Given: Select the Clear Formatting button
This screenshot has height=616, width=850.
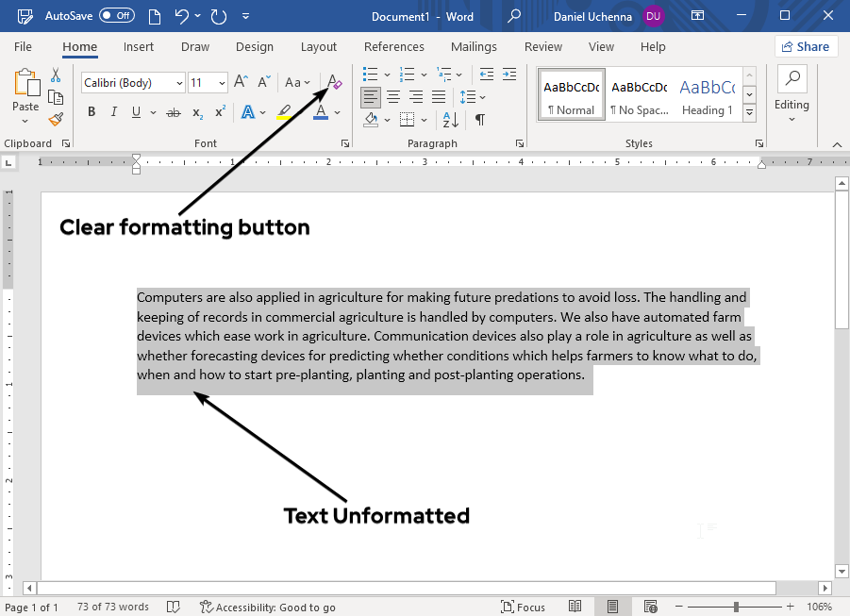Looking at the screenshot, I should click(x=334, y=83).
